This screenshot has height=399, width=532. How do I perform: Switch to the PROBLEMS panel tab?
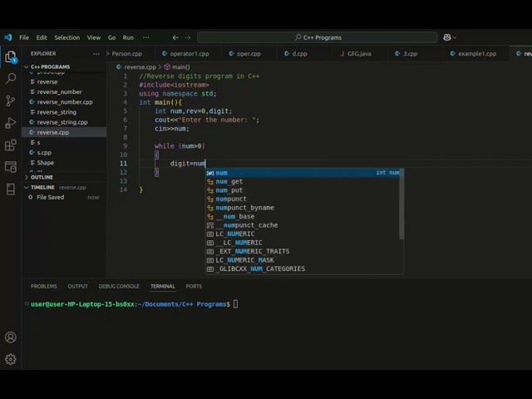click(44, 286)
